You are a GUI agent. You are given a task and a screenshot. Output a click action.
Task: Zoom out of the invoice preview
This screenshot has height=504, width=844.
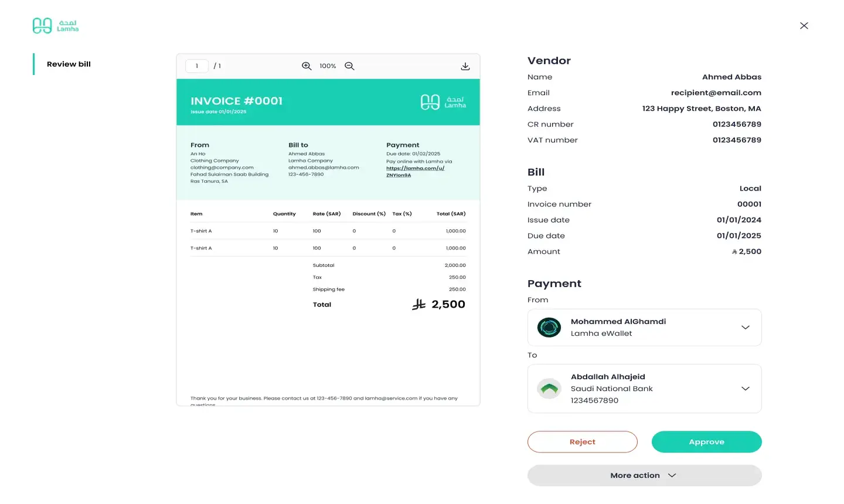(349, 66)
